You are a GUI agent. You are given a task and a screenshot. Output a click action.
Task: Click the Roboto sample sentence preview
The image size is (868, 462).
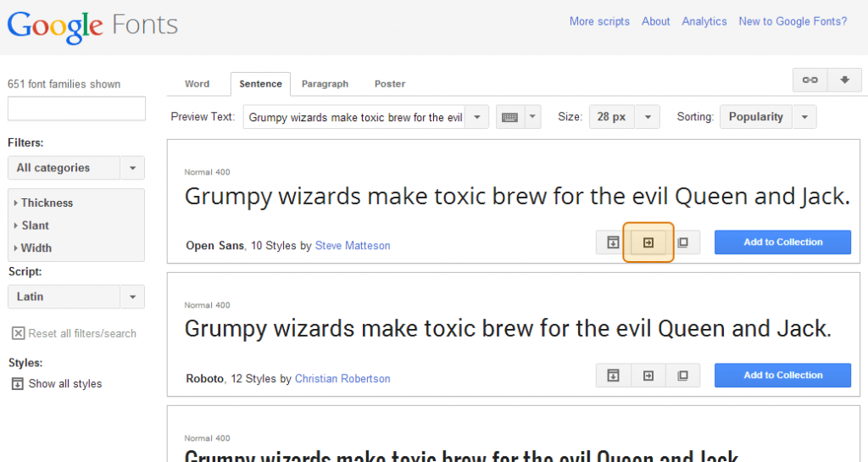coord(509,329)
